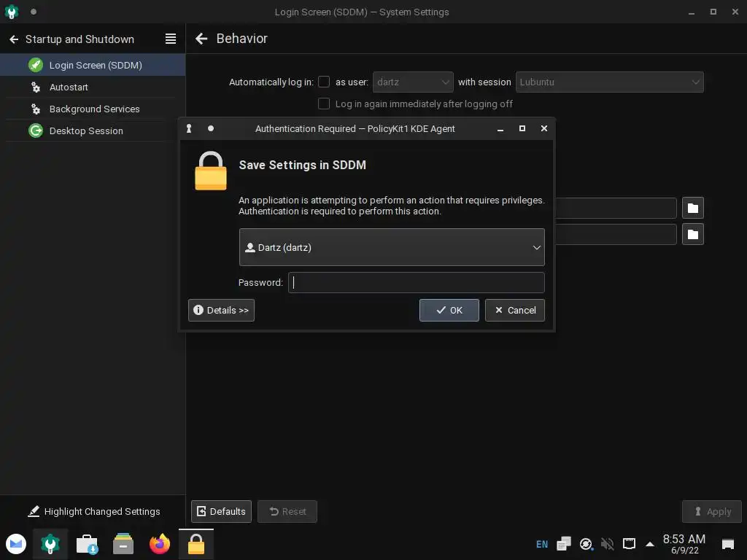Select Login Screen (SDDM) module
This screenshot has width=747, height=560.
(x=93, y=65)
